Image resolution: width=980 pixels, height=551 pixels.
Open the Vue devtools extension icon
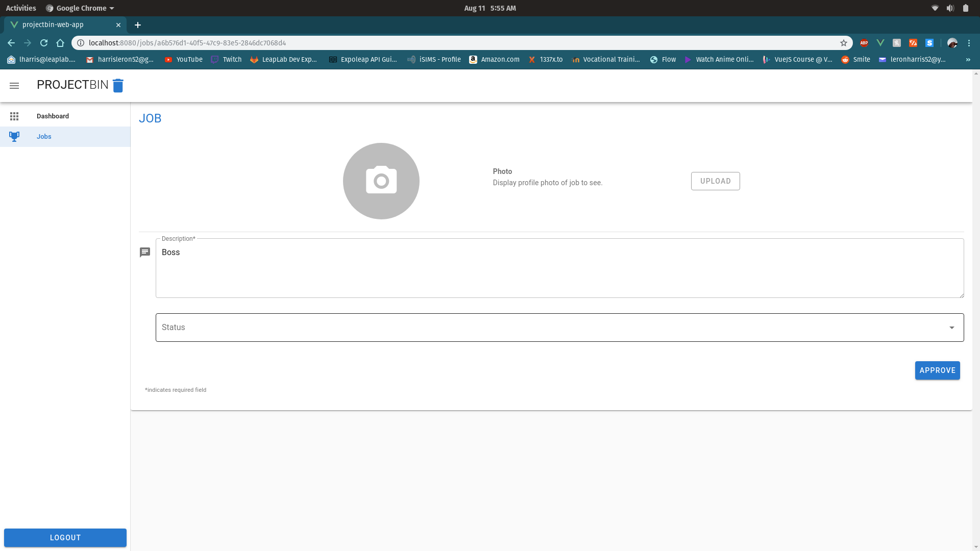(880, 43)
